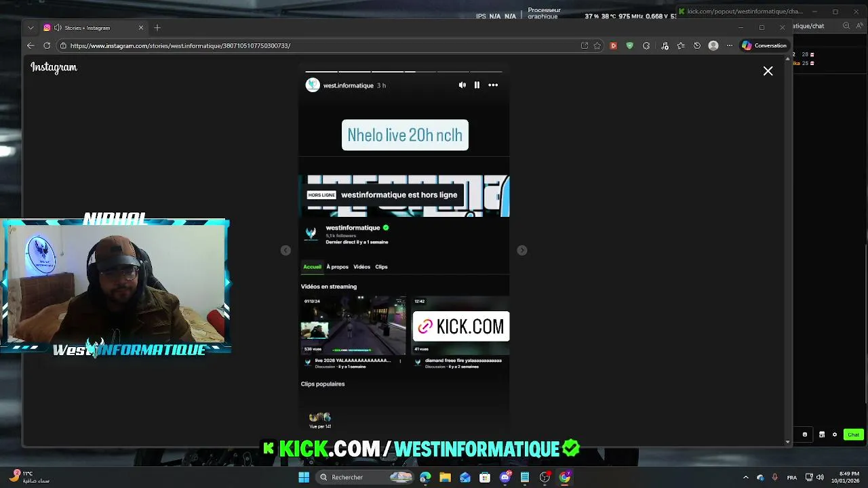This screenshot has height=488, width=868.
Task: Open the network tray icon
Action: coord(810,477)
